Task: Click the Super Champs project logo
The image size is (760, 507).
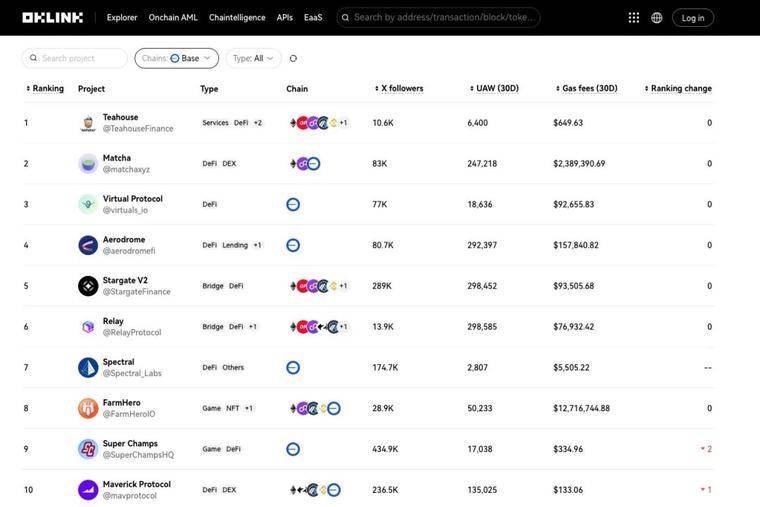Action: point(88,449)
